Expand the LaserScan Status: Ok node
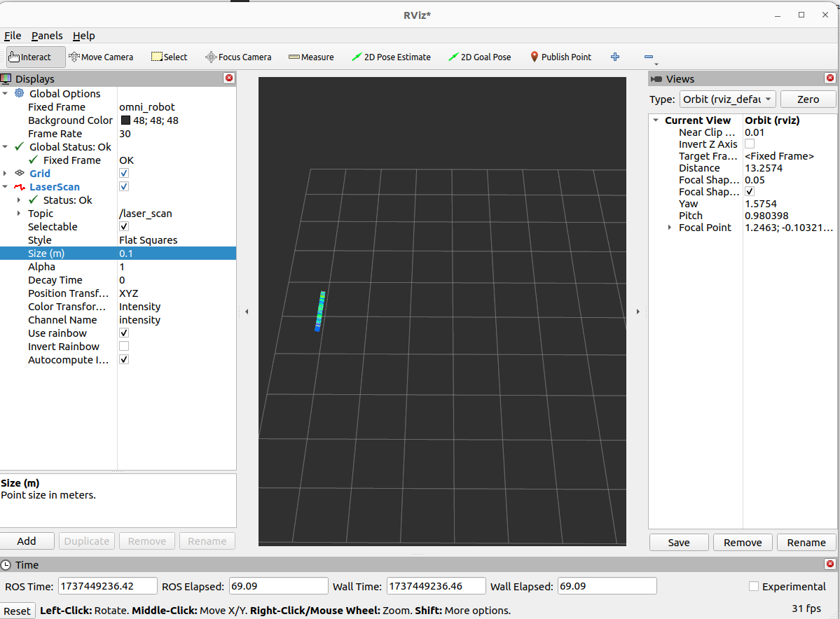 click(19, 200)
